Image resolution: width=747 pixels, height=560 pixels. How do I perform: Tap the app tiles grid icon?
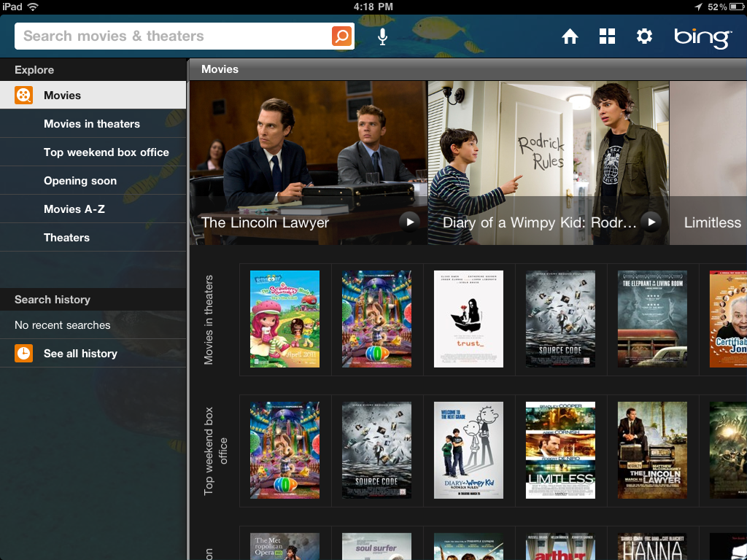607,36
